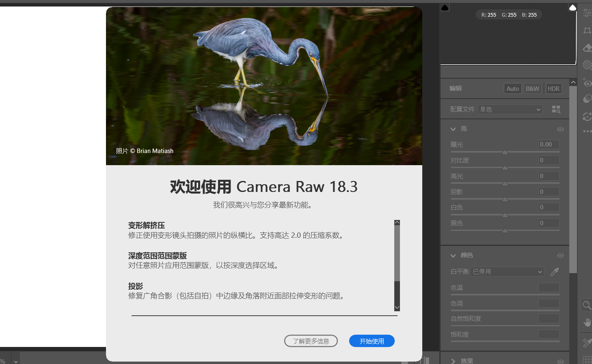Click the 对比度 value field
The width and height of the screenshot is (592, 364).
[x=549, y=160]
